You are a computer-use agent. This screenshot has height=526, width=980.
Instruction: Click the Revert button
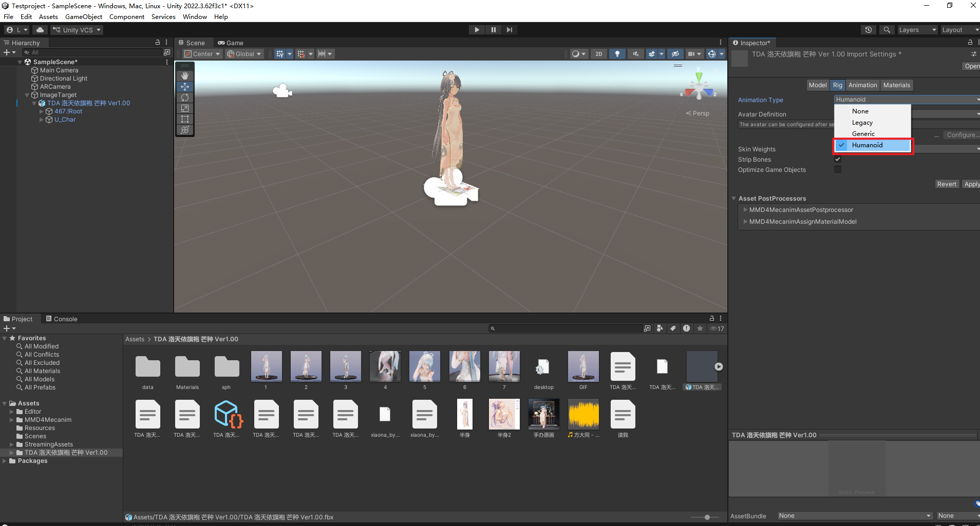pos(947,184)
